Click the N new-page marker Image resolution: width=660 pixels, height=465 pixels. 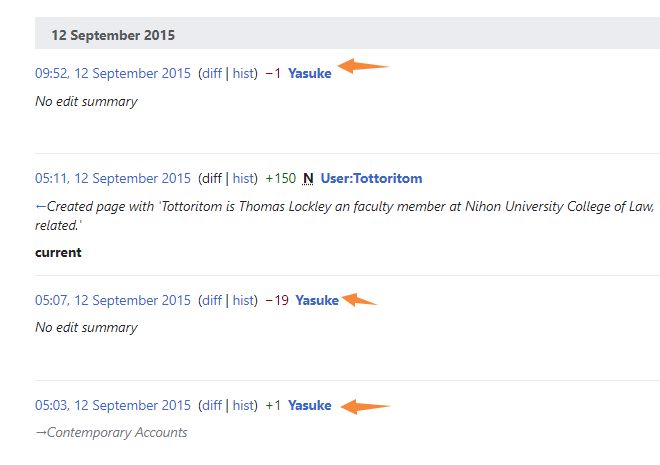308,178
